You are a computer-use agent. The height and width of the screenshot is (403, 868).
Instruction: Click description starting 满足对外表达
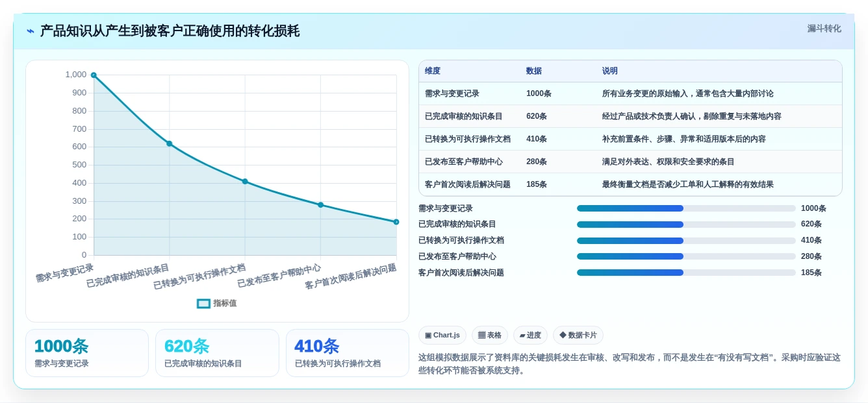point(669,162)
